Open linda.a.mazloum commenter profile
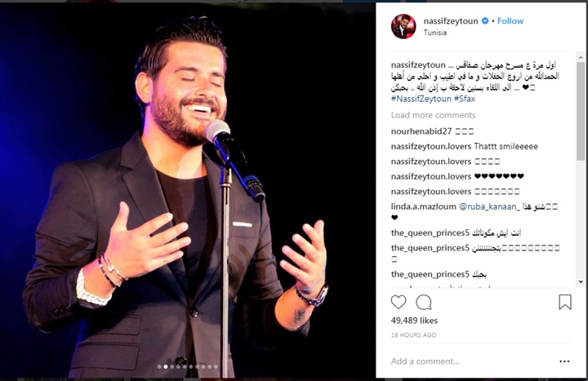Image resolution: width=588 pixels, height=381 pixels. [423, 206]
